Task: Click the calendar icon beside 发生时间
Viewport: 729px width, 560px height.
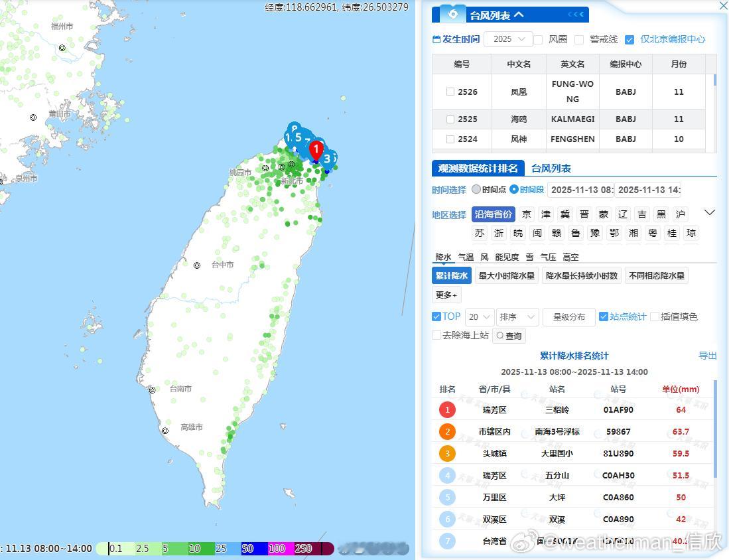Action: pyautogui.click(x=436, y=40)
